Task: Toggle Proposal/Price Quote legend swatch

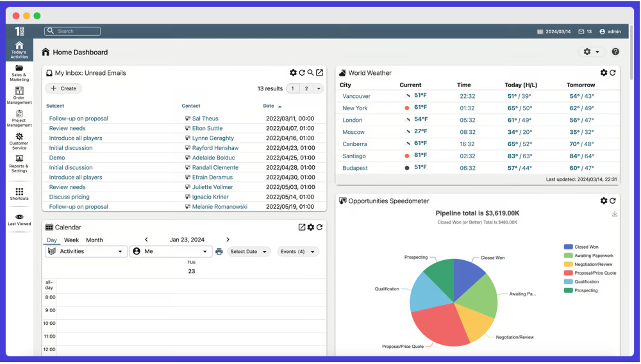Action: click(568, 273)
